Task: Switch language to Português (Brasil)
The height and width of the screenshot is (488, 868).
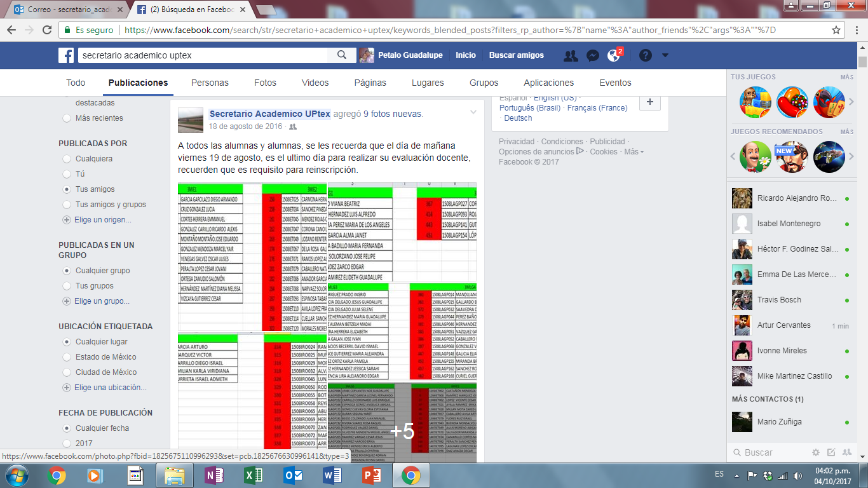Action: 530,108
